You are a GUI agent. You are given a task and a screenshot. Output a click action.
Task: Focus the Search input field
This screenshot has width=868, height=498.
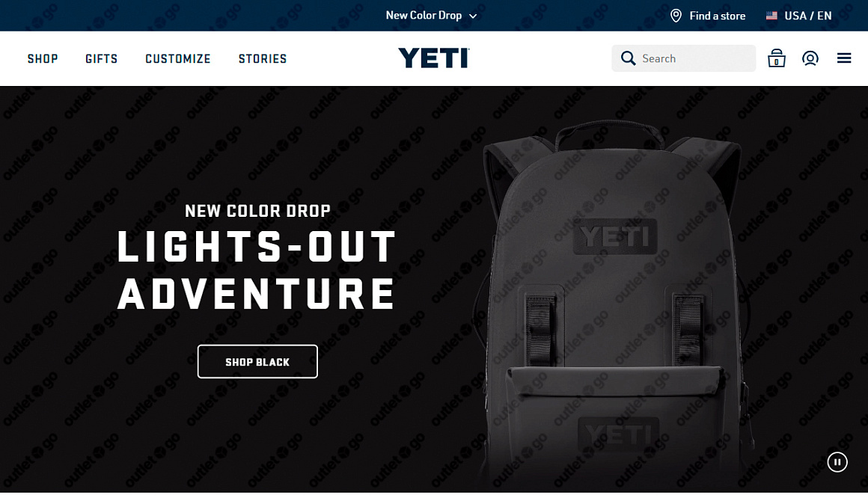(683, 58)
